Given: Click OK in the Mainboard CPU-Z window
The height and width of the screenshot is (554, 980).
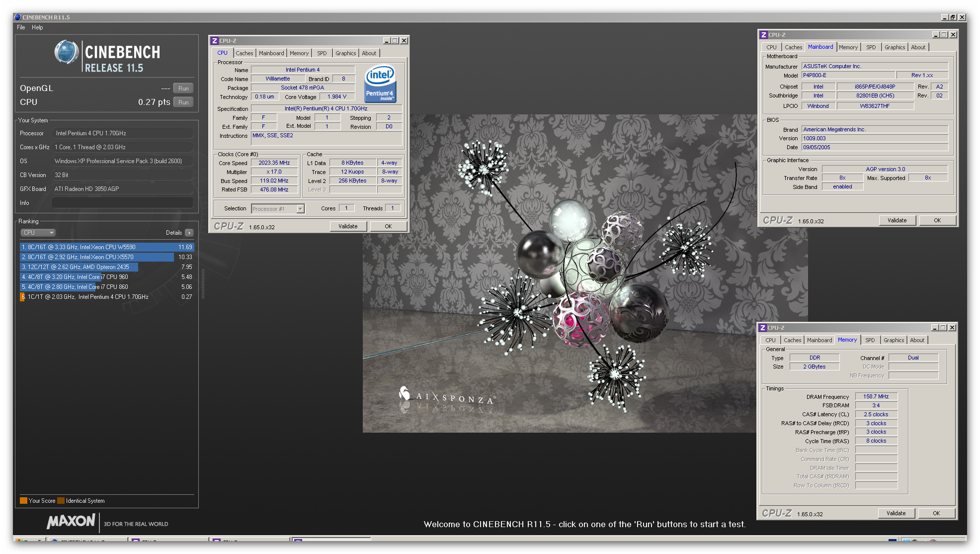Looking at the screenshot, I should (x=937, y=220).
